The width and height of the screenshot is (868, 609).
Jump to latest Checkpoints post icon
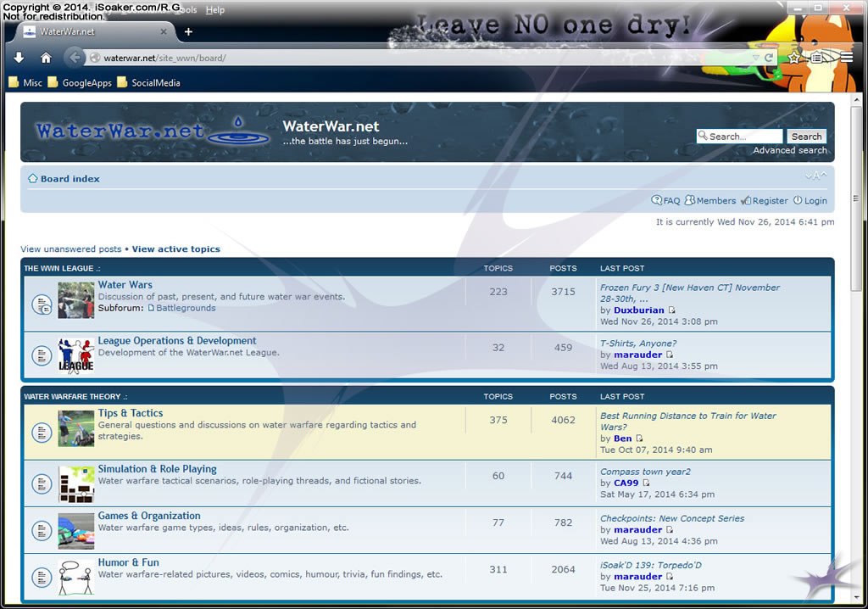coord(670,530)
